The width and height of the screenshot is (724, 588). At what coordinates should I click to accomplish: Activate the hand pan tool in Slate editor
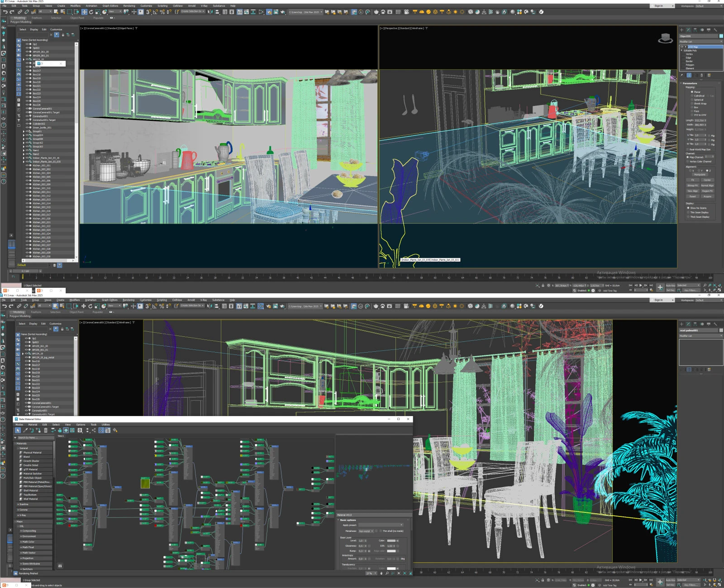click(381, 573)
